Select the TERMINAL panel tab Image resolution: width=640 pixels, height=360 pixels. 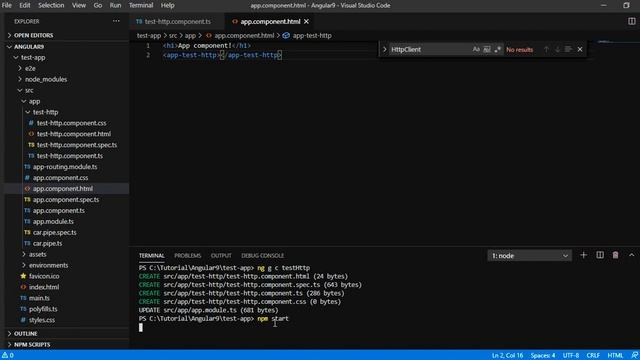pyautogui.click(x=151, y=256)
